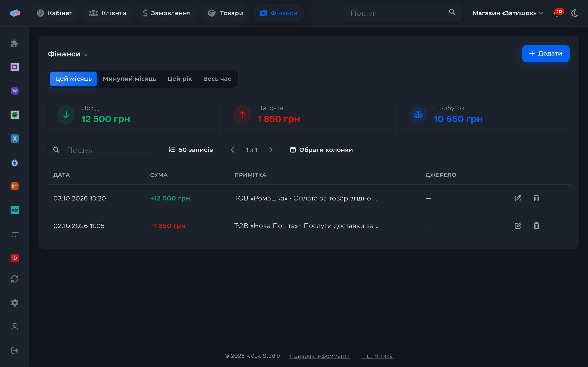Open the Підтримка footer link
Viewport: 588px width, 367px height.
(x=377, y=356)
